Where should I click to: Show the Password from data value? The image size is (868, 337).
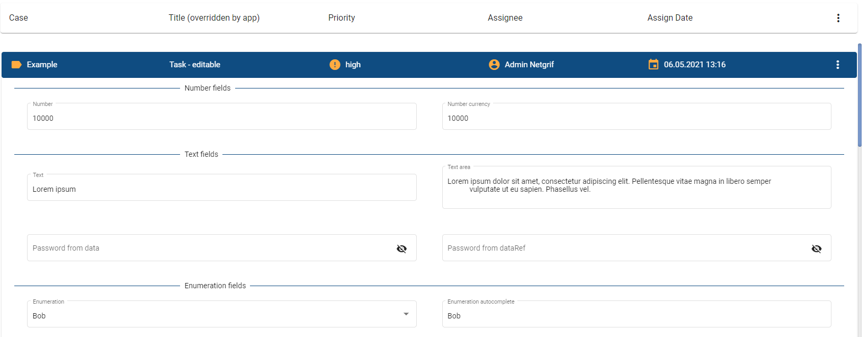[401, 249]
